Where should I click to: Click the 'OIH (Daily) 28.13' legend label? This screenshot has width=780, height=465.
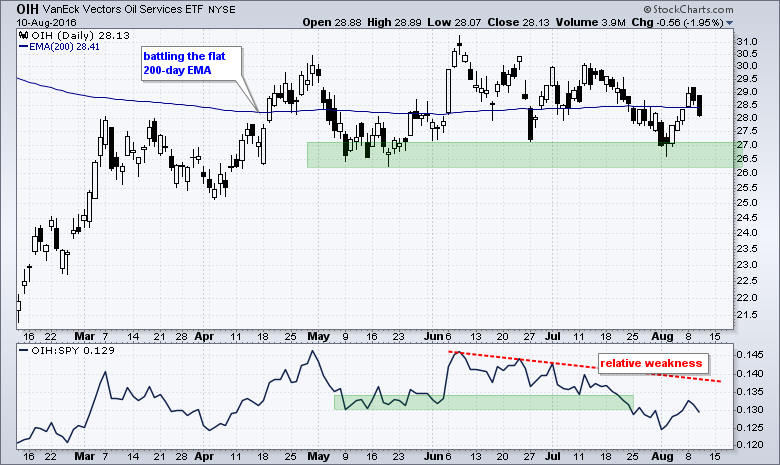click(81, 35)
